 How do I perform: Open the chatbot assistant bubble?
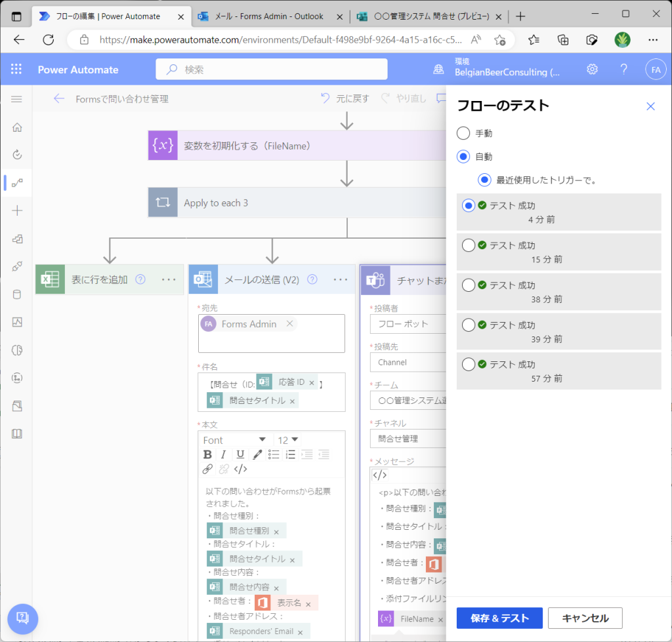click(22, 619)
